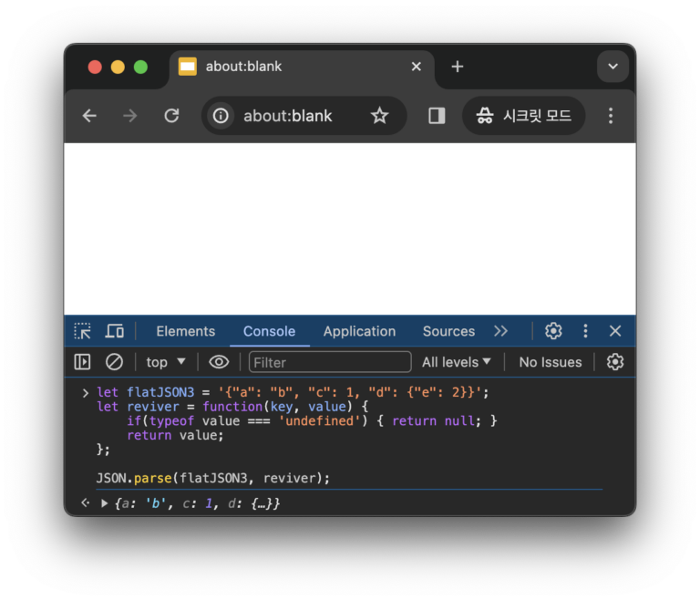The image size is (700, 601).
Task: Click the No Issues indicator
Action: (550, 362)
